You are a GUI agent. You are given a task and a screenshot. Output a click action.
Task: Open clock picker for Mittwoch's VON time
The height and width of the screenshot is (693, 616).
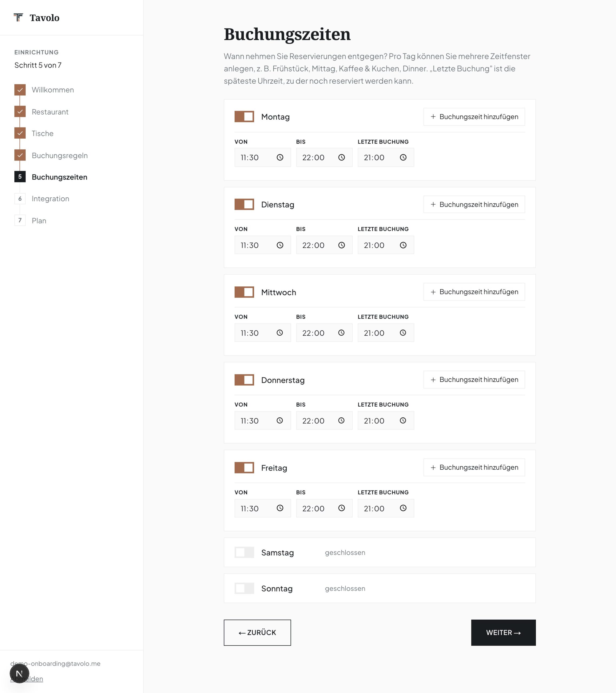click(x=280, y=333)
